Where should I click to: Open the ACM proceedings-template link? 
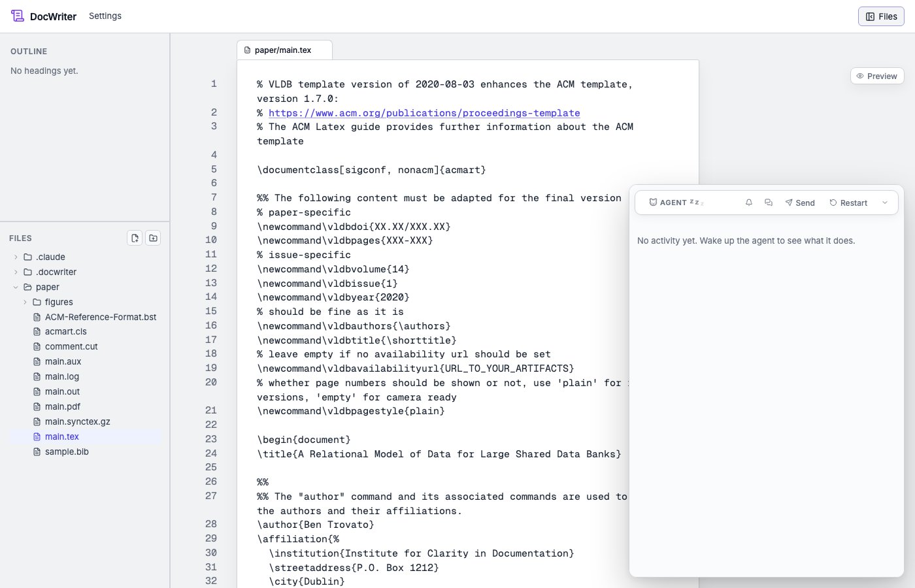tap(424, 113)
